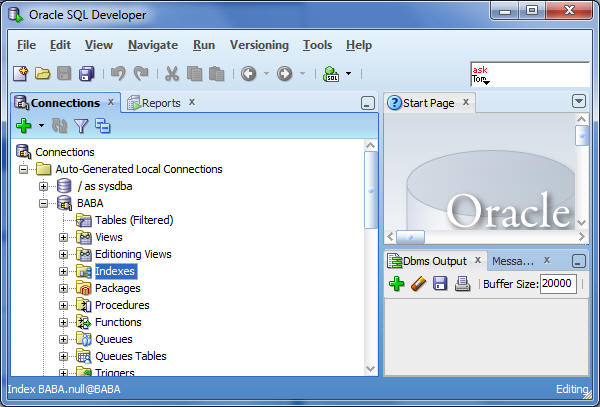Expand the Queues Tables node
This screenshot has height=407, width=600.
coord(64,356)
